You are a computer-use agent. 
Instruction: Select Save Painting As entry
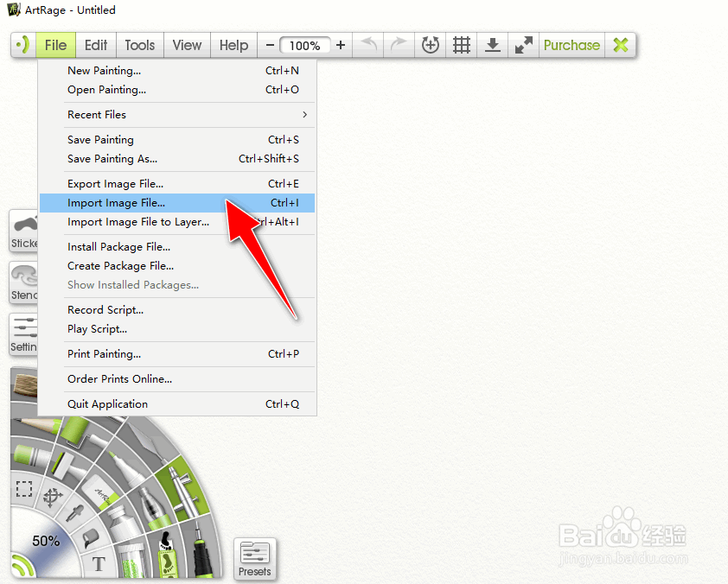(177, 159)
